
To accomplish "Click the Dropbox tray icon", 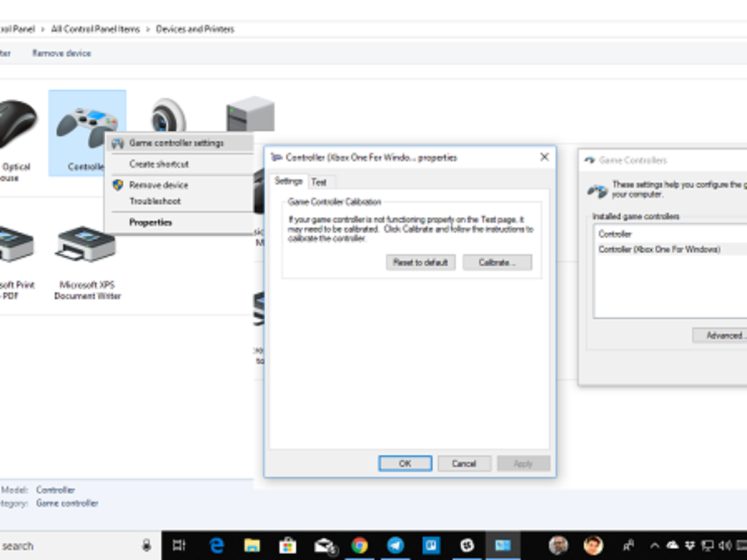I will 690,546.
